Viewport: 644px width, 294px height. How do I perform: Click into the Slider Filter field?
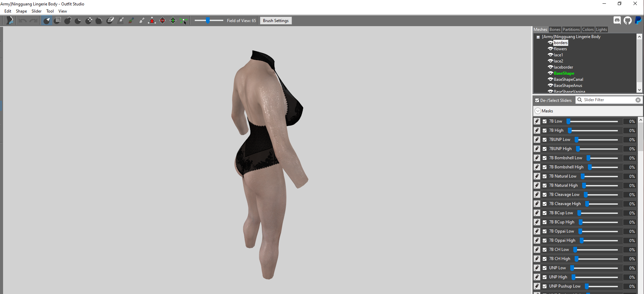tap(609, 100)
